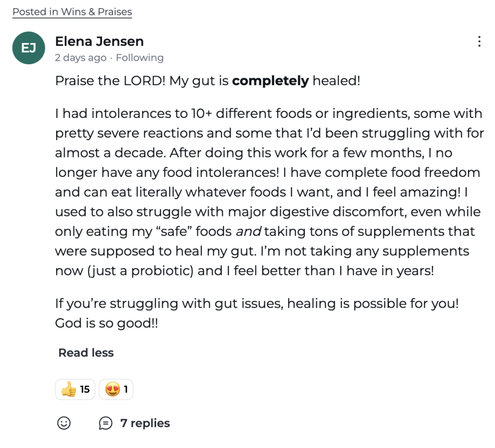Open the green EJ profile avatar
This screenshot has height=448, width=495.
(29, 48)
